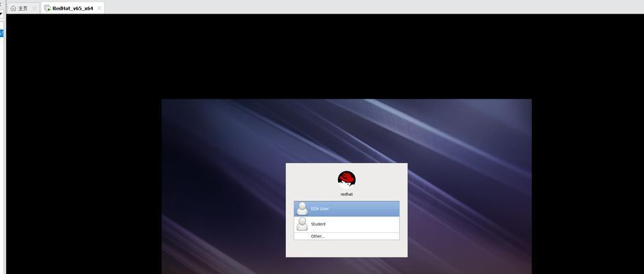
Task: Click the Student avatar icon
Action: pyautogui.click(x=302, y=224)
